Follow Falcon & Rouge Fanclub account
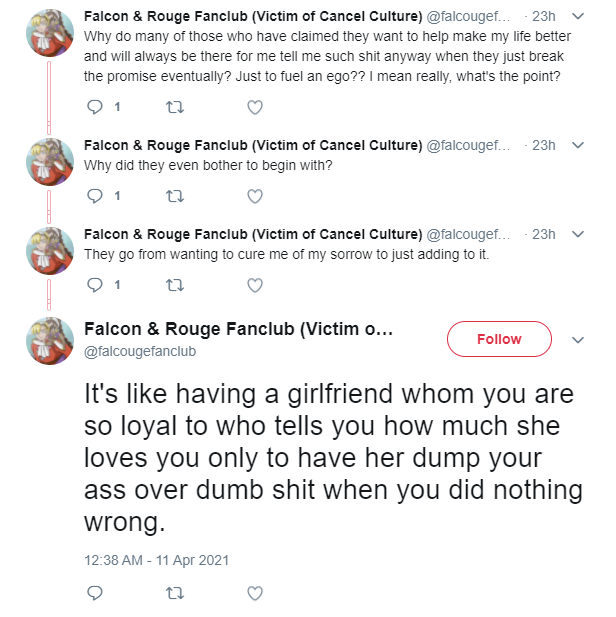616x617 pixels. click(499, 339)
